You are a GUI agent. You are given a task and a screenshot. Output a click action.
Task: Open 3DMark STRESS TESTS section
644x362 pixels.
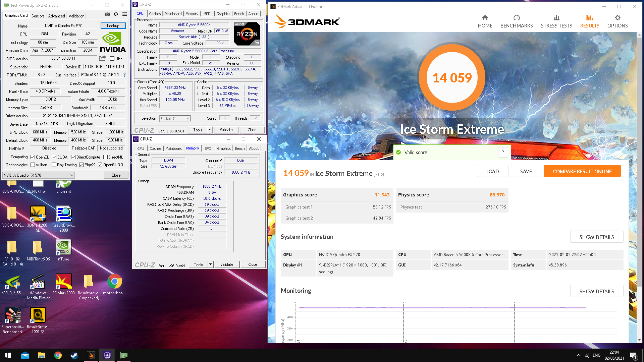(556, 22)
